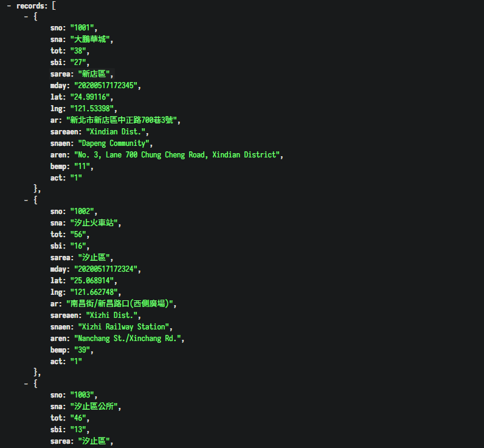Click the aren value with Lane 700 Chung Cheng Road
This screenshot has height=448, width=484.
tap(177, 155)
